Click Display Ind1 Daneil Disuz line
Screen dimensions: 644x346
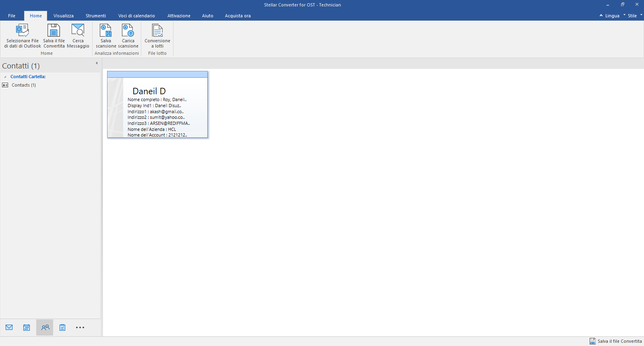pyautogui.click(x=155, y=106)
